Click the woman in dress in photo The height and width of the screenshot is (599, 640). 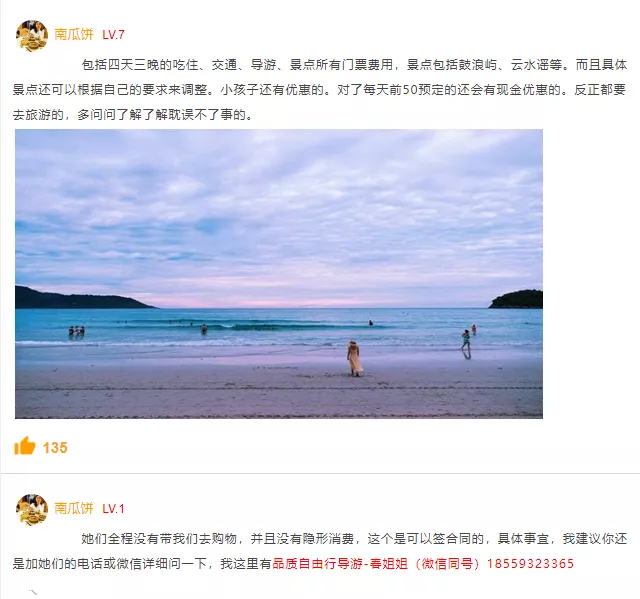point(354,358)
